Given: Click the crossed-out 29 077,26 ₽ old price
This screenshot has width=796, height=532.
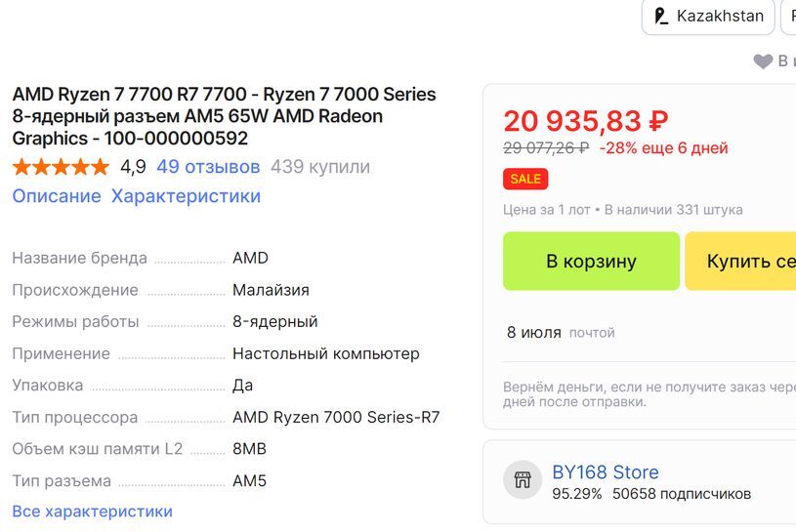Looking at the screenshot, I should click(x=546, y=148).
